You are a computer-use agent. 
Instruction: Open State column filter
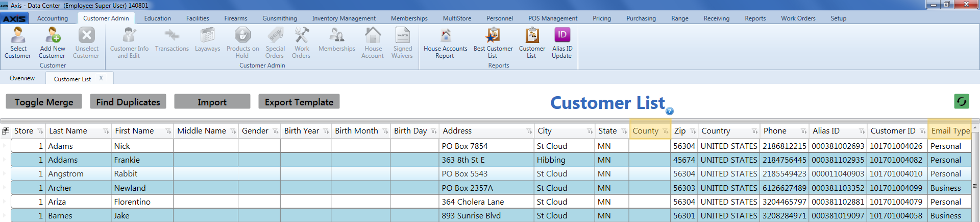coord(624,131)
